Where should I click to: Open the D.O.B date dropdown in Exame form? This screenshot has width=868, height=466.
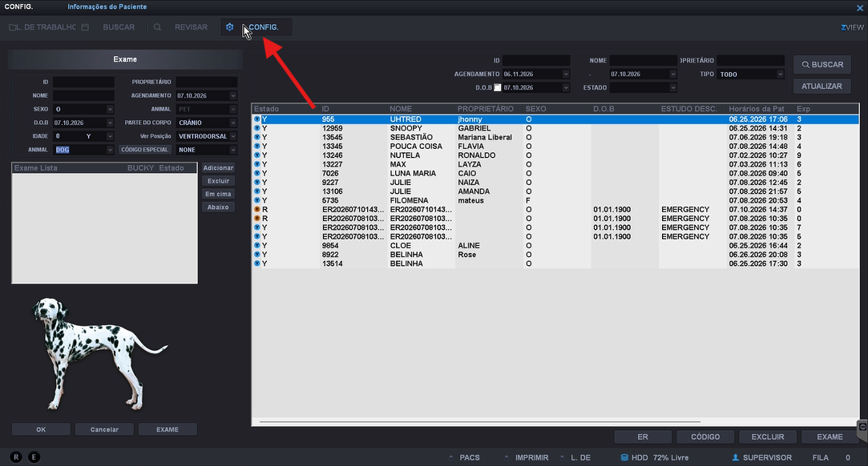coord(110,123)
